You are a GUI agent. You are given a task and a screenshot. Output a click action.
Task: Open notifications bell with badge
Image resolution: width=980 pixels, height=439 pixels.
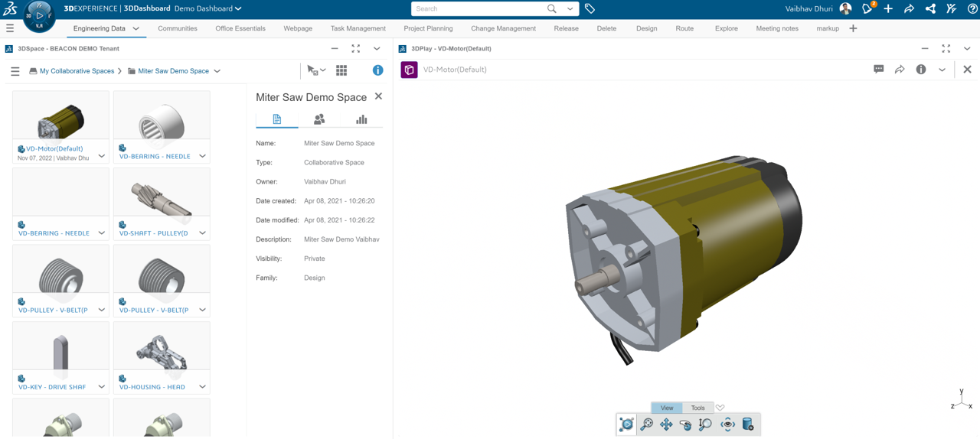coord(867,8)
